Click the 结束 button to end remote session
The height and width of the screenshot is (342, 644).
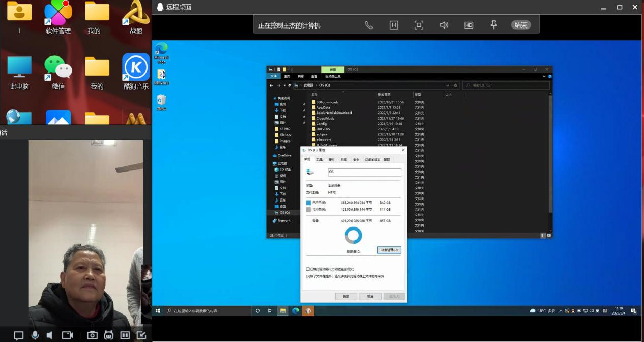[x=520, y=25]
